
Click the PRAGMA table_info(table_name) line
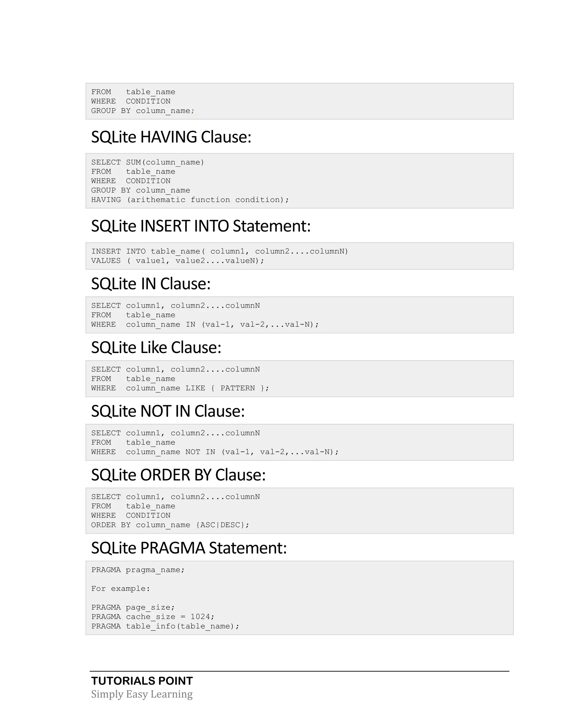(165, 626)
